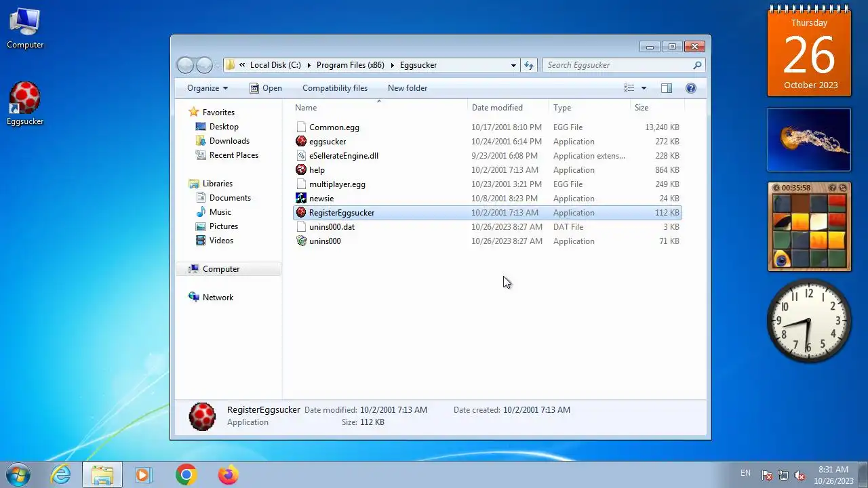Create a New folder
Screen dimensions: 868x488
(x=408, y=88)
